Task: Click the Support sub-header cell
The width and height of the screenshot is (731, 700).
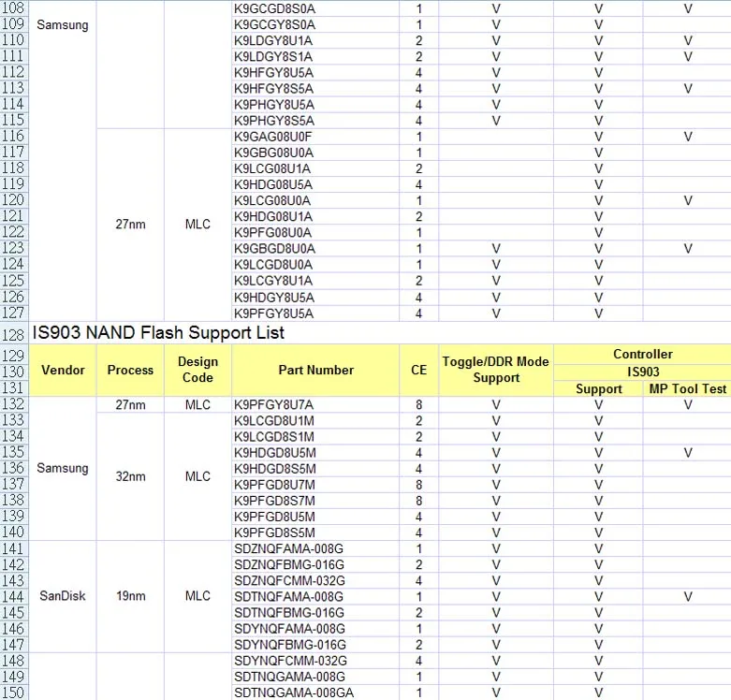Action: point(599,388)
